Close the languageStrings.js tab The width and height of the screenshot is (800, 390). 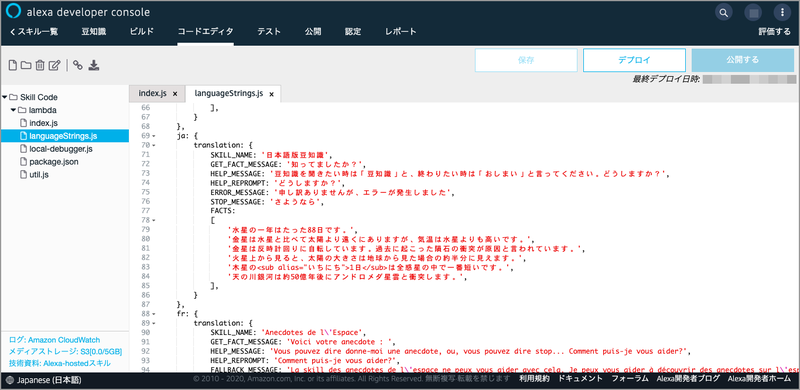[x=271, y=94]
